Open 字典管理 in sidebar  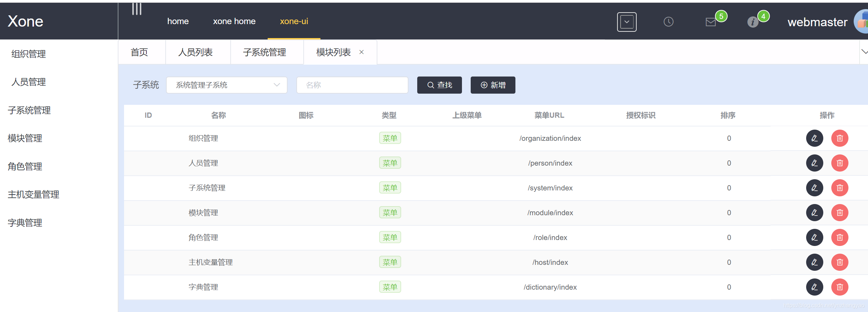click(x=25, y=223)
